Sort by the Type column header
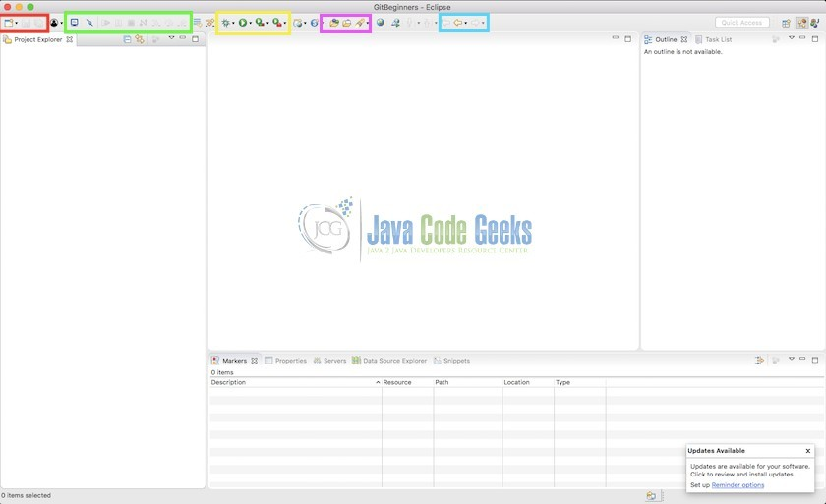Viewport: 826px width, 504px height. (579, 382)
